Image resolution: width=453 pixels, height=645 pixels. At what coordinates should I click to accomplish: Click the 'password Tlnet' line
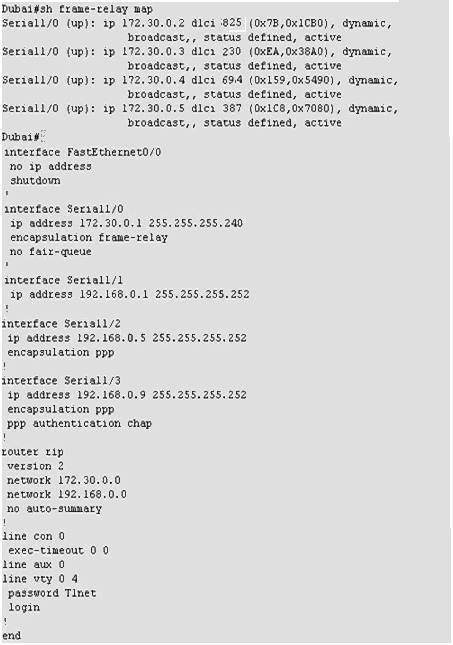click(52, 593)
